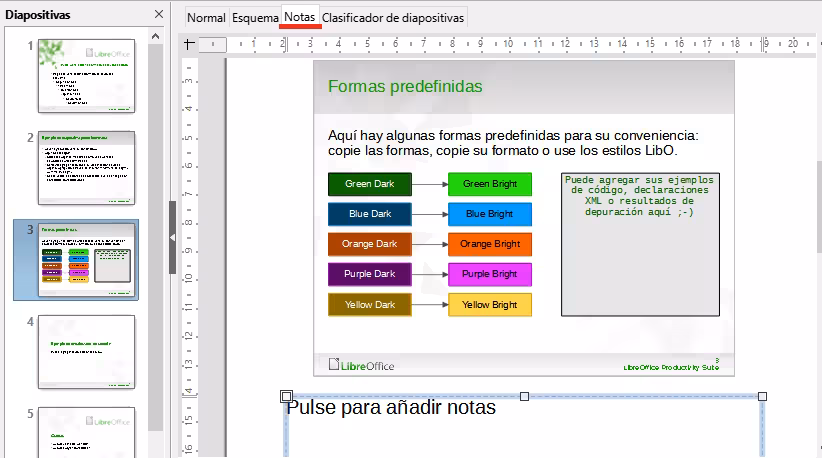Click the Blue Bright shape
The image size is (822, 458).
[x=490, y=214]
